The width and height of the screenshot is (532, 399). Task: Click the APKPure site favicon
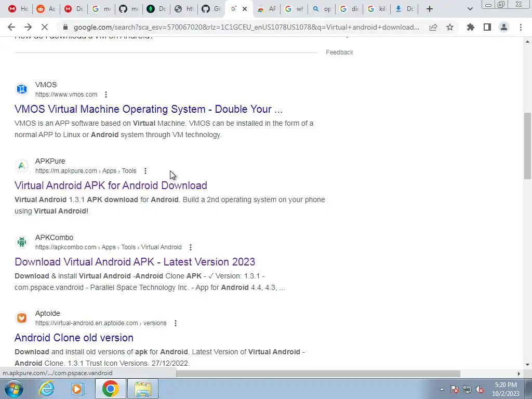point(22,166)
